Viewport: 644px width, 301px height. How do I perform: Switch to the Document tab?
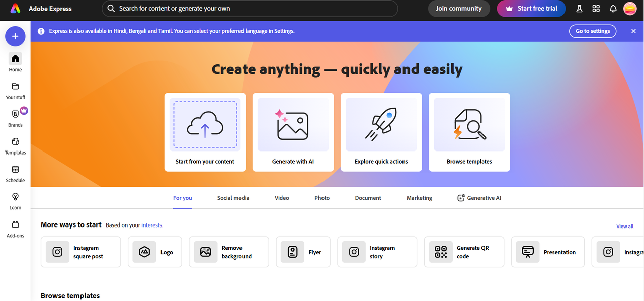(x=368, y=198)
